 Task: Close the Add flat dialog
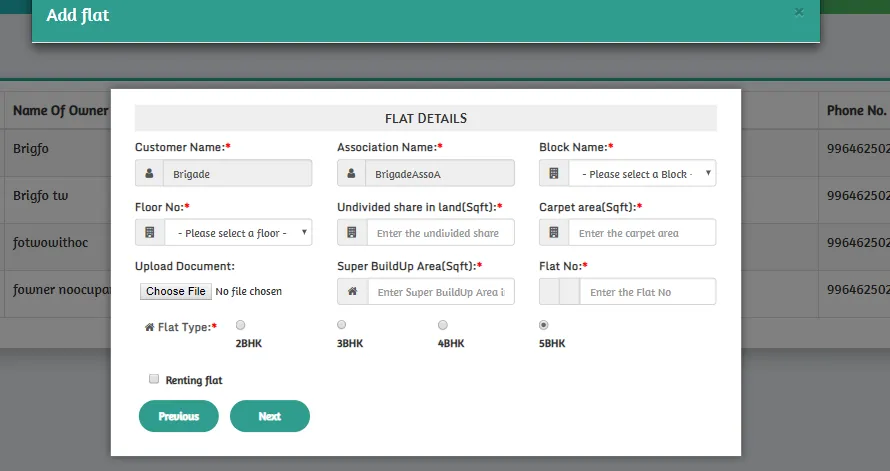point(799,12)
